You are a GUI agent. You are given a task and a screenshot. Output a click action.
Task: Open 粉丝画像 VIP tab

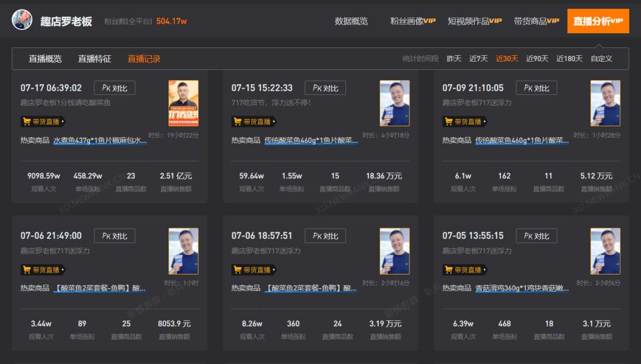[x=412, y=21]
